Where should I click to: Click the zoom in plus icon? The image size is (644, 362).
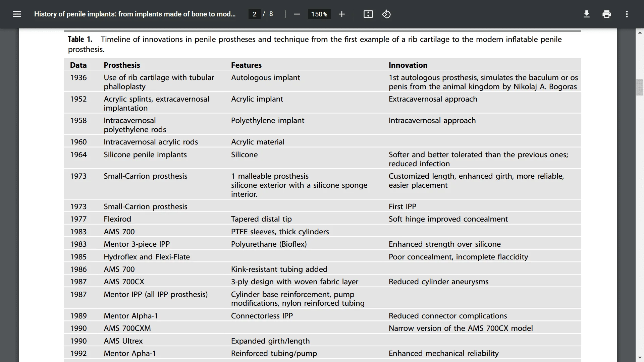tap(341, 14)
